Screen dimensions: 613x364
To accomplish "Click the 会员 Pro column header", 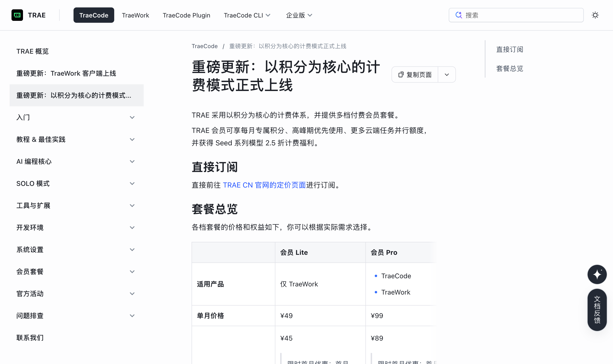I will click(401, 252).
